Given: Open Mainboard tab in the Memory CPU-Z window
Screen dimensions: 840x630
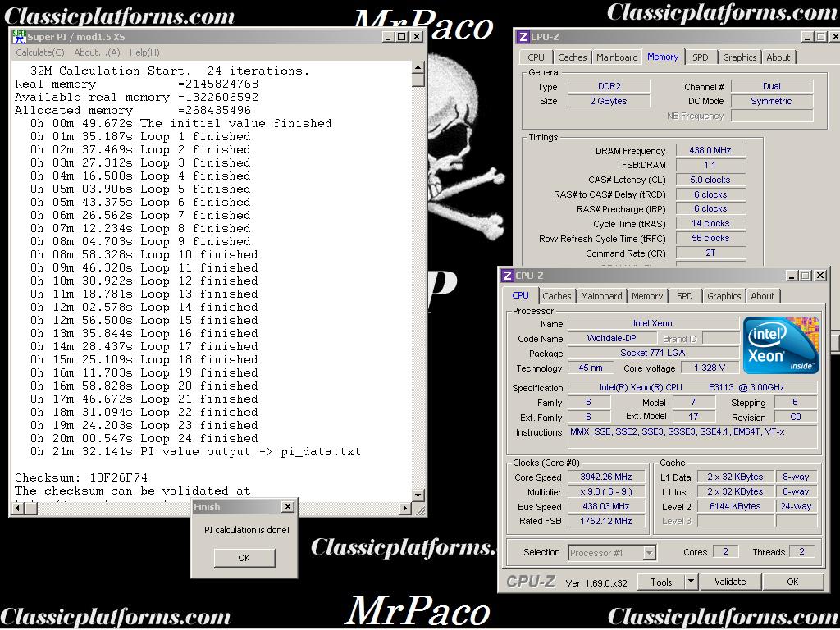Looking at the screenshot, I should (x=617, y=57).
